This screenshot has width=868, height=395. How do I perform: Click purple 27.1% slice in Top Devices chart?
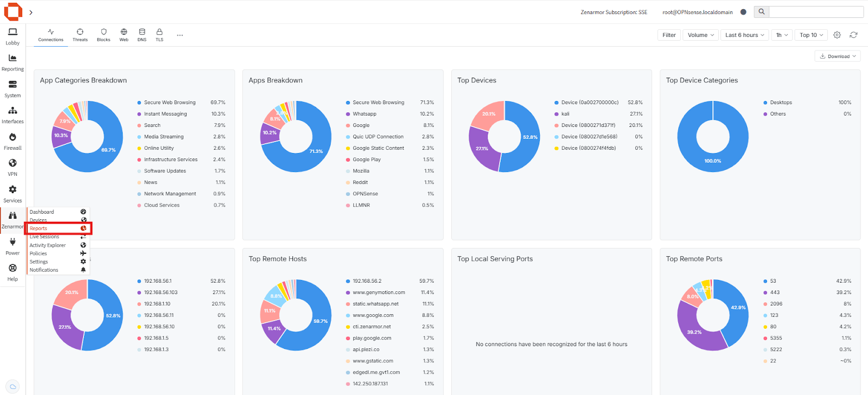point(482,148)
